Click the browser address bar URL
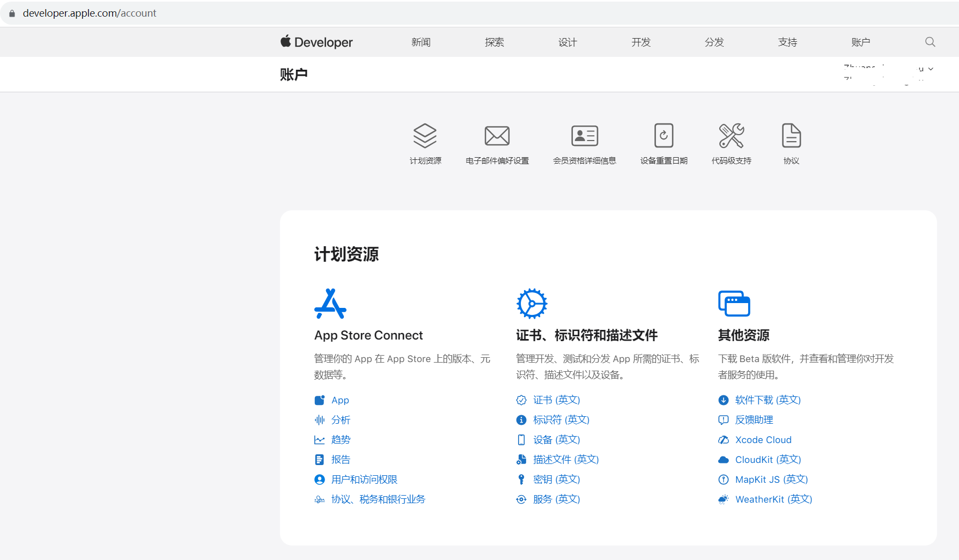This screenshot has width=959, height=560. coord(90,13)
